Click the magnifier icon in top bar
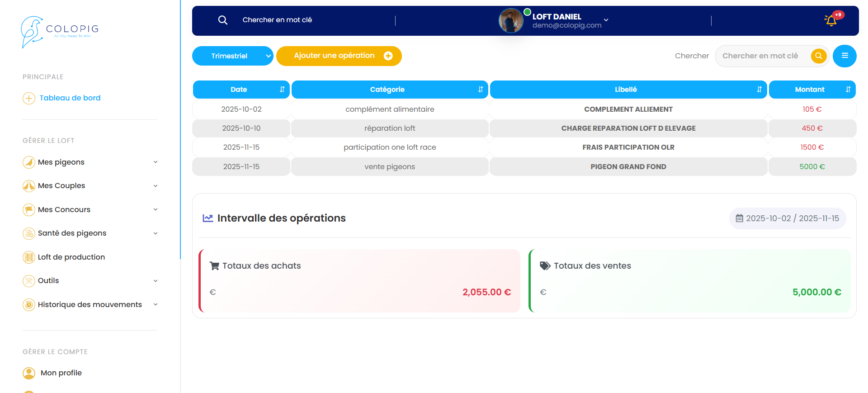Viewport: 868px width, 393px height. coord(222,20)
